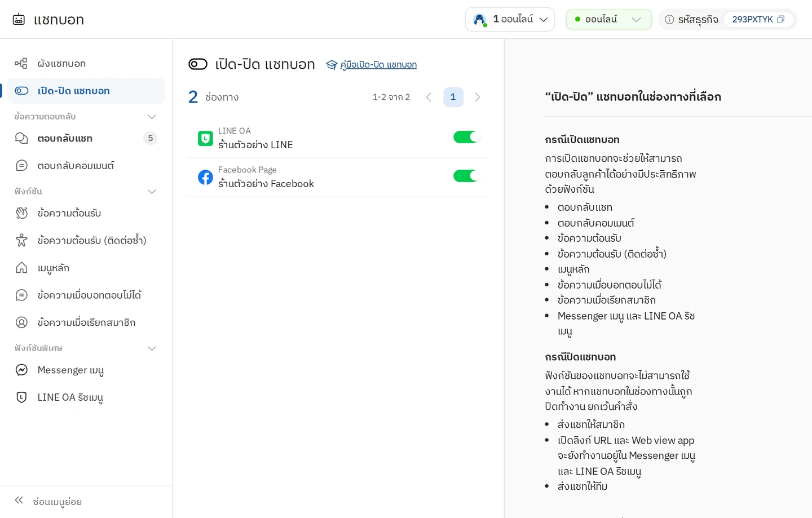Viewport: 812px width, 518px height.
Task: Click the 293PXTYK business code
Action: coord(752,19)
